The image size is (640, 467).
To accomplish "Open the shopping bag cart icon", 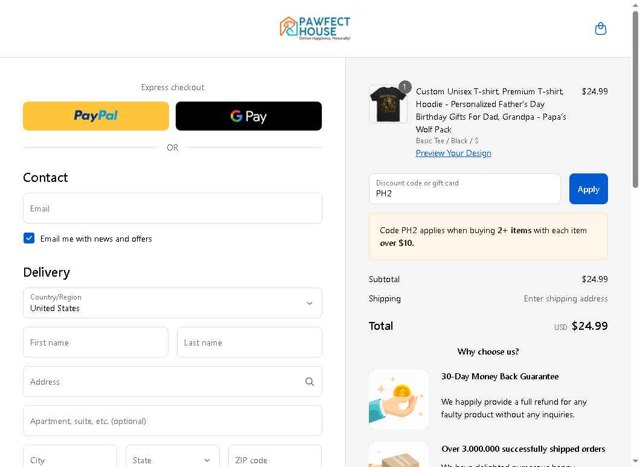I will point(600,29).
